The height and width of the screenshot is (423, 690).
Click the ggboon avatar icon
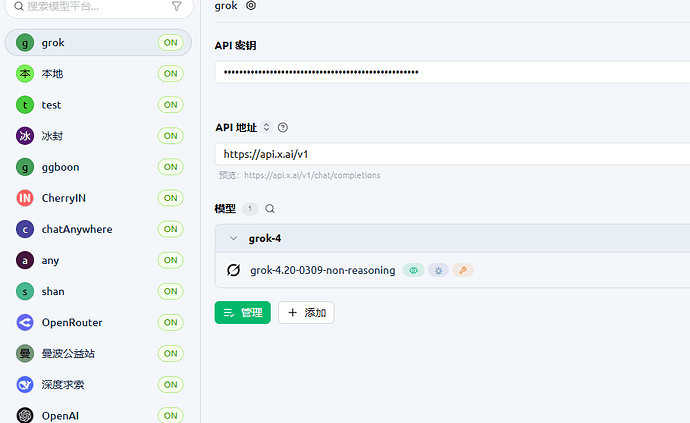25,167
